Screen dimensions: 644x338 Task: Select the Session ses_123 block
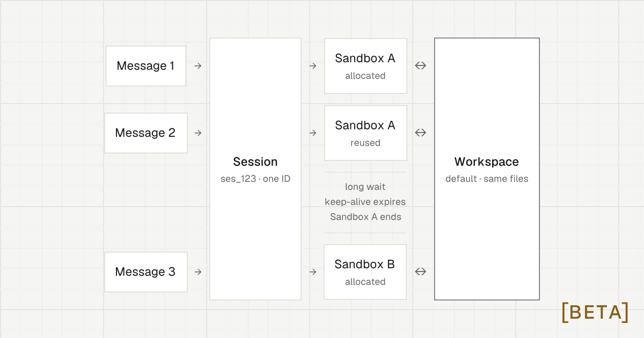pyautogui.click(x=255, y=169)
